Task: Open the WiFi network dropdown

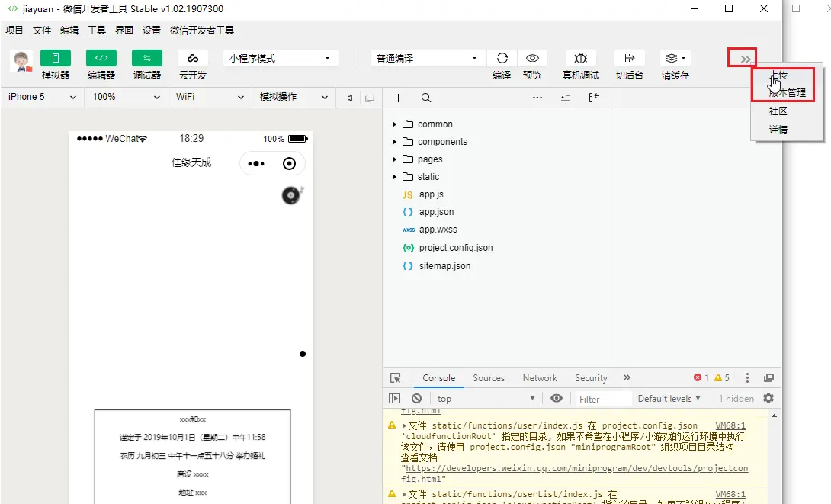Action: pos(210,97)
